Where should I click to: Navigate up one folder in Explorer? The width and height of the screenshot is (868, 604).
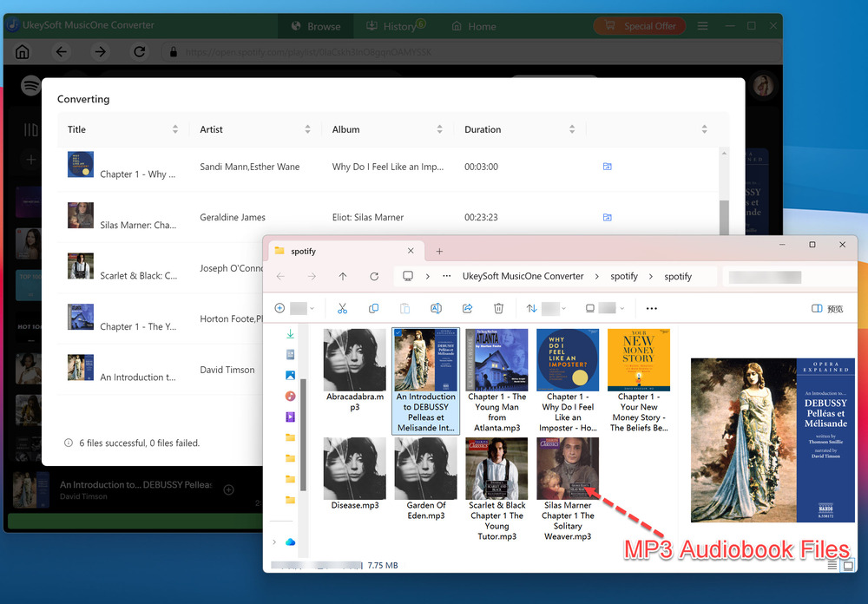[343, 276]
